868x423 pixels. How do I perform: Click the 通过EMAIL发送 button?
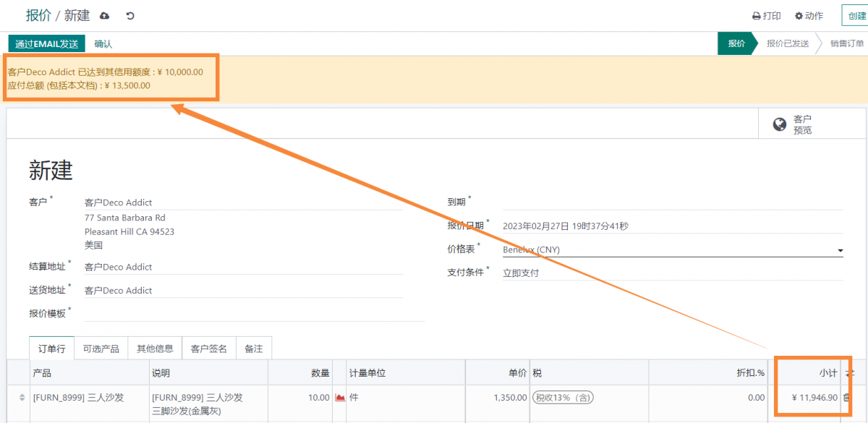click(46, 43)
